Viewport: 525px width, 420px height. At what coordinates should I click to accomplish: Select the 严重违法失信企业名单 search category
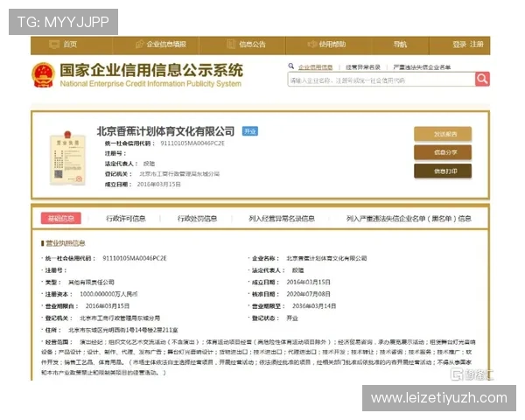pyautogui.click(x=422, y=67)
